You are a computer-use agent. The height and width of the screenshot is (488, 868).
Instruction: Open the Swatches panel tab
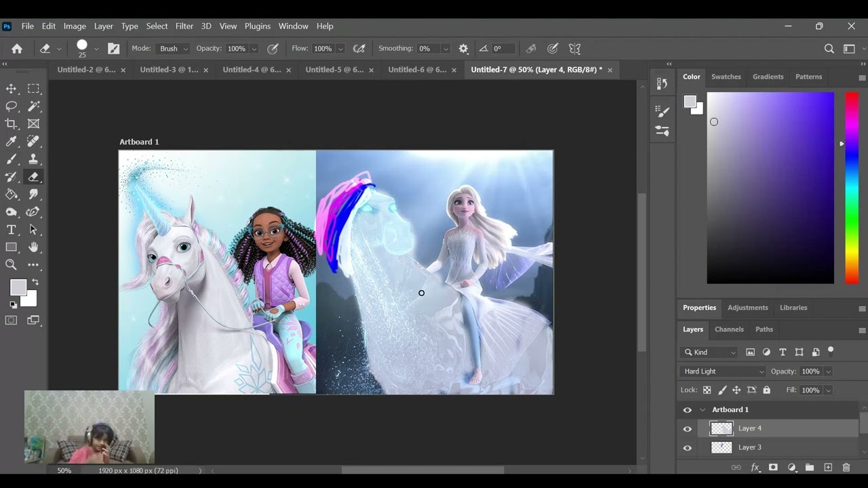pyautogui.click(x=726, y=77)
